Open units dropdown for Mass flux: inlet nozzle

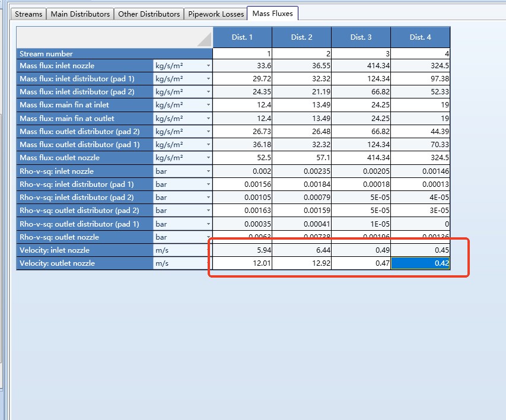208,66
